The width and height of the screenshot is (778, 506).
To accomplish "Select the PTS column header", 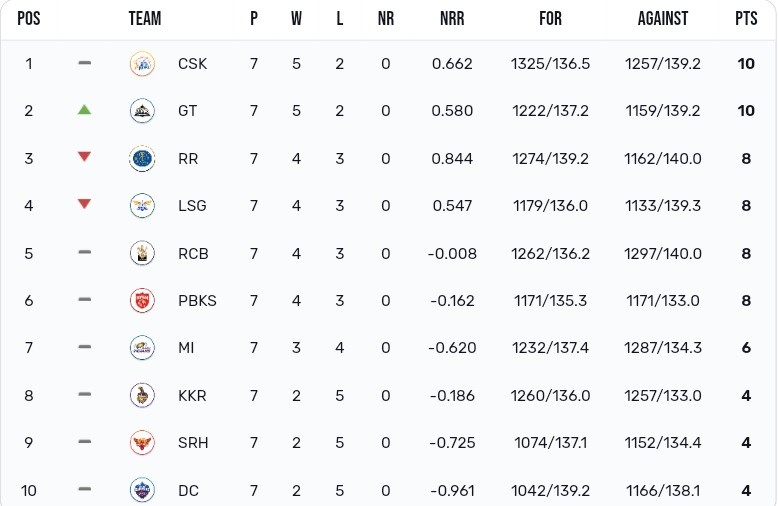I will coord(746,19).
